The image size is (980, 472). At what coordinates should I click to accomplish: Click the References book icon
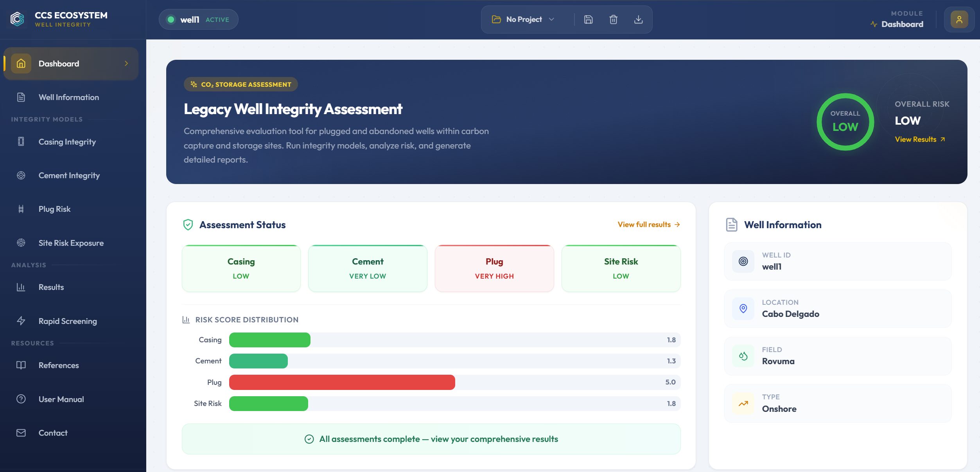click(21, 365)
